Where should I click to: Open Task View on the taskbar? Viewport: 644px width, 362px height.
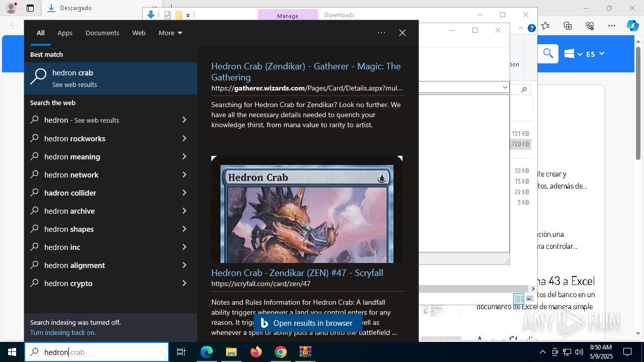click(181, 352)
